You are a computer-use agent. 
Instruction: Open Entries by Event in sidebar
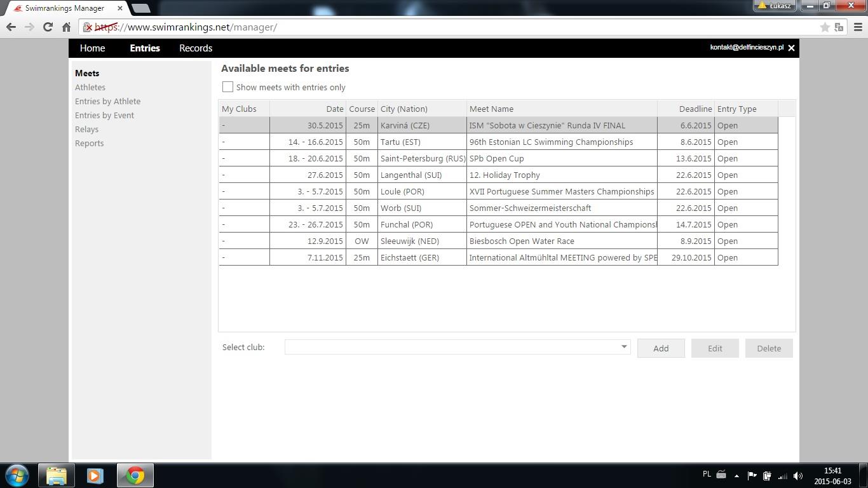tap(104, 115)
